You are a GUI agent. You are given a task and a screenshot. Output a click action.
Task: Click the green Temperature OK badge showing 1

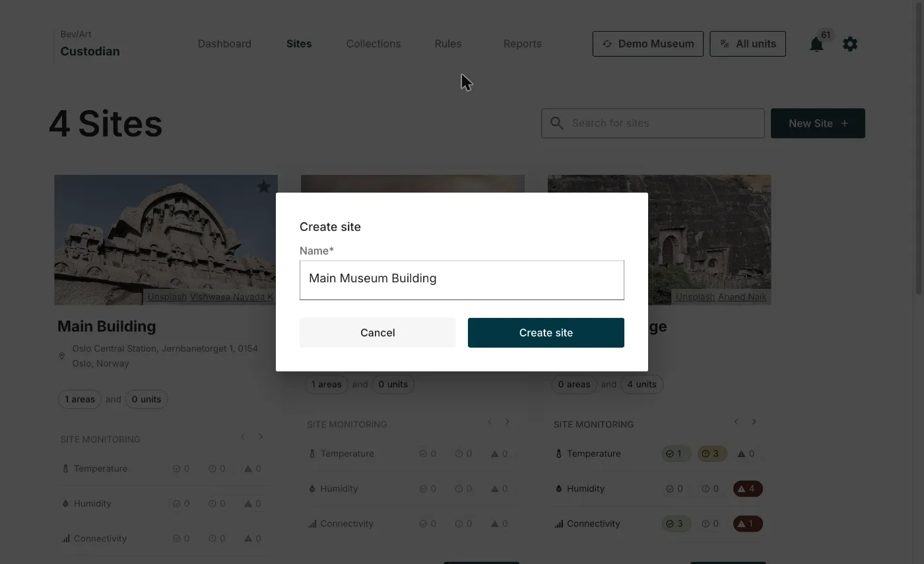tap(676, 454)
